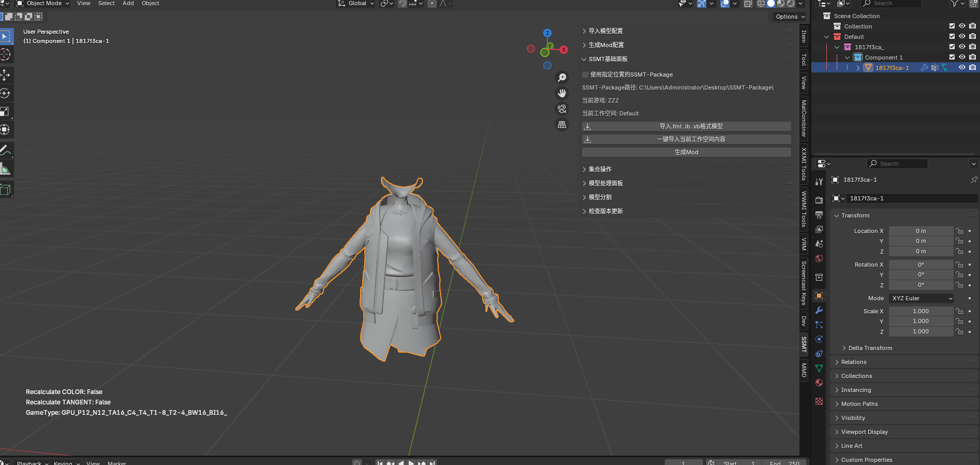Viewport: 980px width, 465px height.
Task: Switch to the MatCombiner sidebar tab
Action: click(x=804, y=118)
